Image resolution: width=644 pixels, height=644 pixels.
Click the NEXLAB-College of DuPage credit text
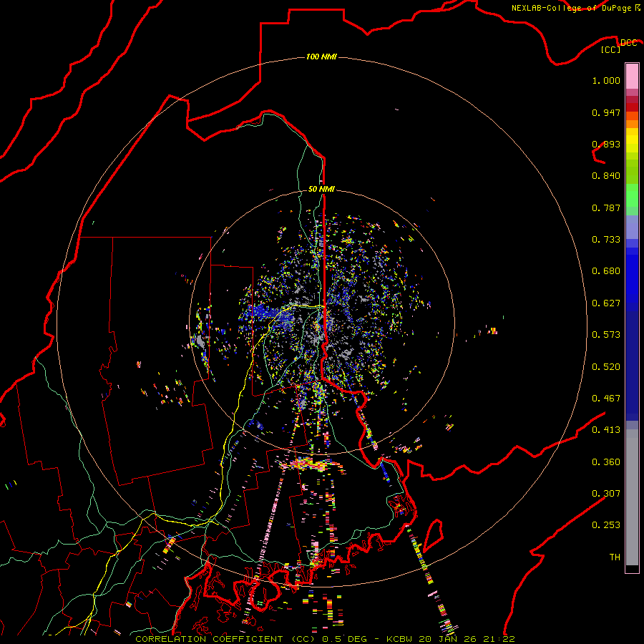tap(571, 8)
